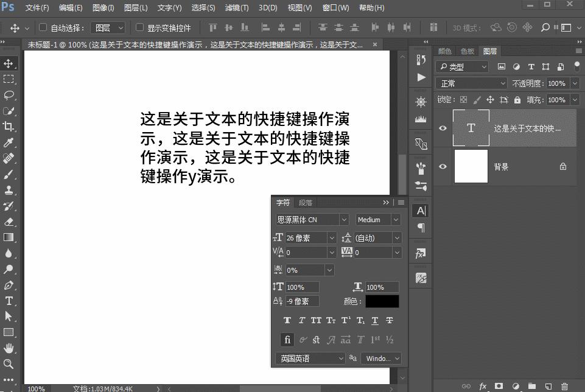Toggle standard ligatures with the fi icon
The image size is (585, 392).
pyautogui.click(x=287, y=340)
